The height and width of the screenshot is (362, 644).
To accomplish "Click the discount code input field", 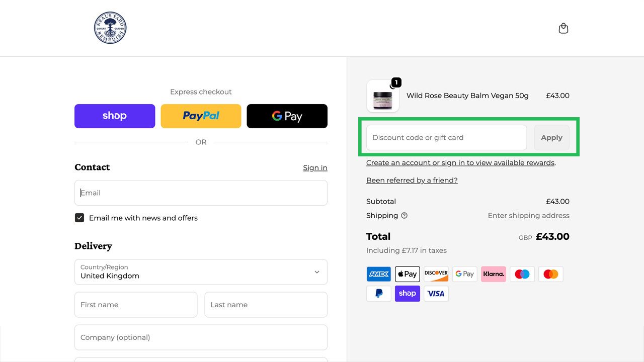I will [x=445, y=137].
